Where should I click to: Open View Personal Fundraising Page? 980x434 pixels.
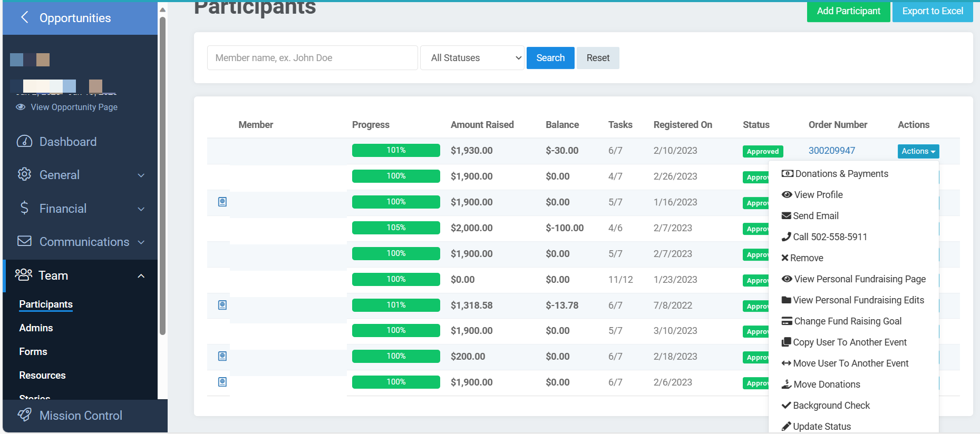tap(853, 279)
